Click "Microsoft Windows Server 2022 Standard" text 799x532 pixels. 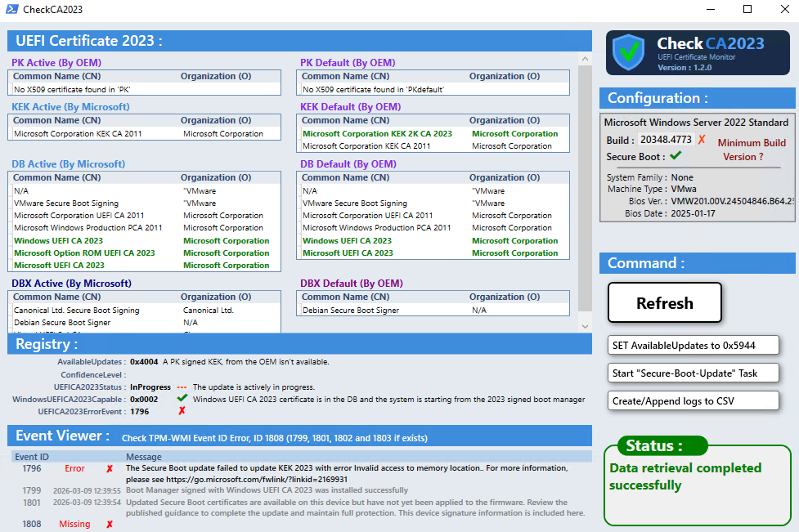pyautogui.click(x=696, y=123)
